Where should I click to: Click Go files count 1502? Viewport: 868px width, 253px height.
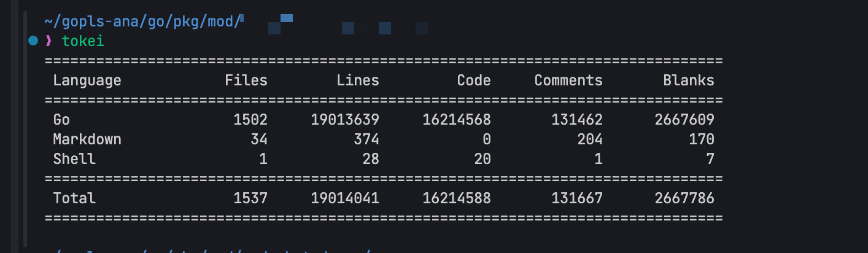click(x=250, y=120)
